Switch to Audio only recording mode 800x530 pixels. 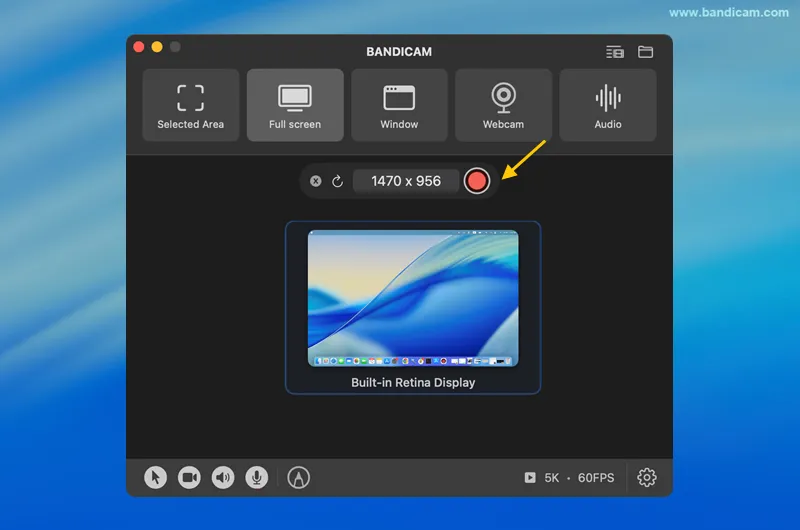coord(608,105)
